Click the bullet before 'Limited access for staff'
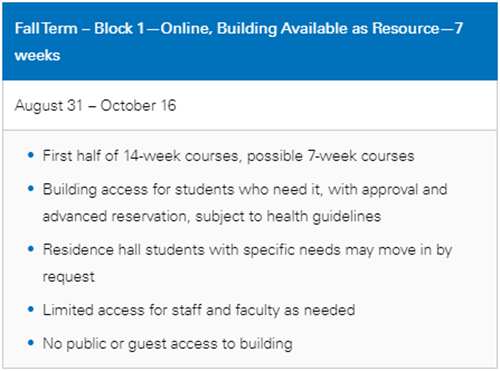This screenshot has width=500, height=371. [31, 309]
